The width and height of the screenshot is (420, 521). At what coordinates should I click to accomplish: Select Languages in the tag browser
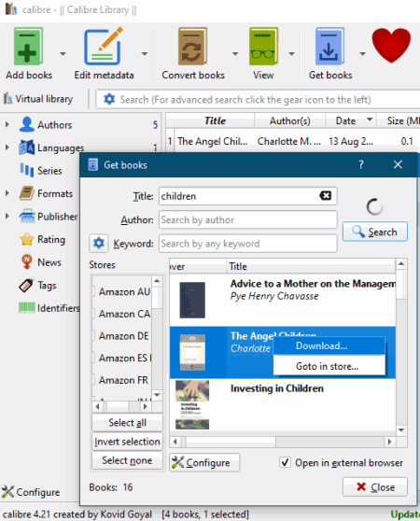(x=61, y=148)
